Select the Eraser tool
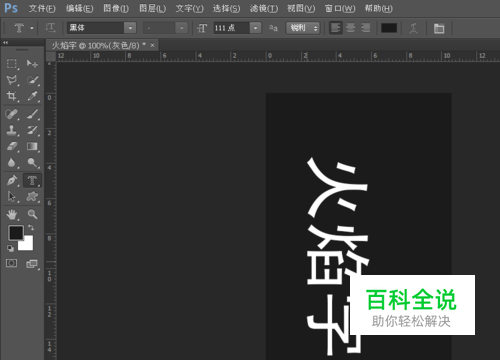 [12, 146]
